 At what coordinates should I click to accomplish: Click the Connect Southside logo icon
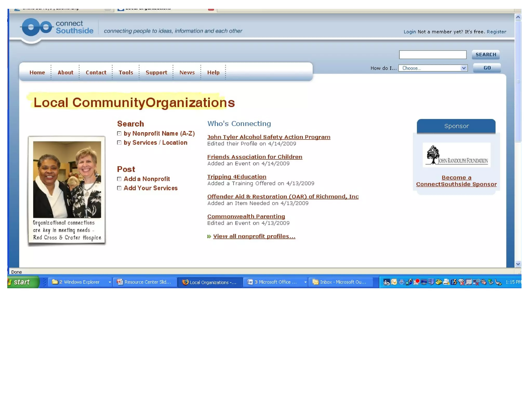pos(36,27)
